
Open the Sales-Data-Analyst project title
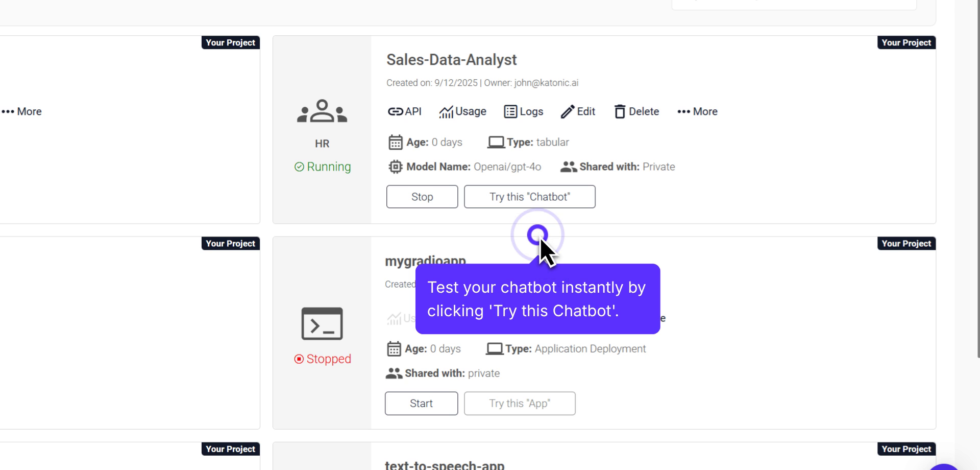click(451, 60)
